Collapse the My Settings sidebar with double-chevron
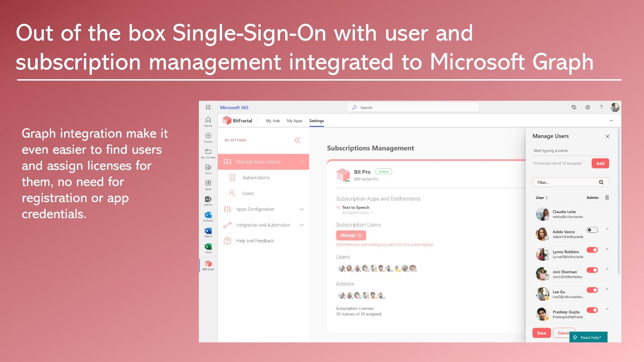This screenshot has width=644, height=362. point(297,140)
